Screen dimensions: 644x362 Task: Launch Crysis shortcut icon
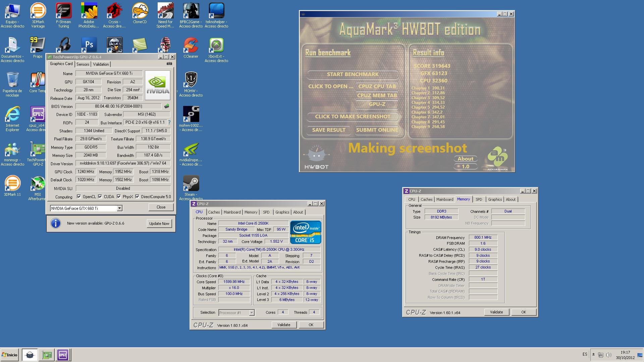pos(114,15)
